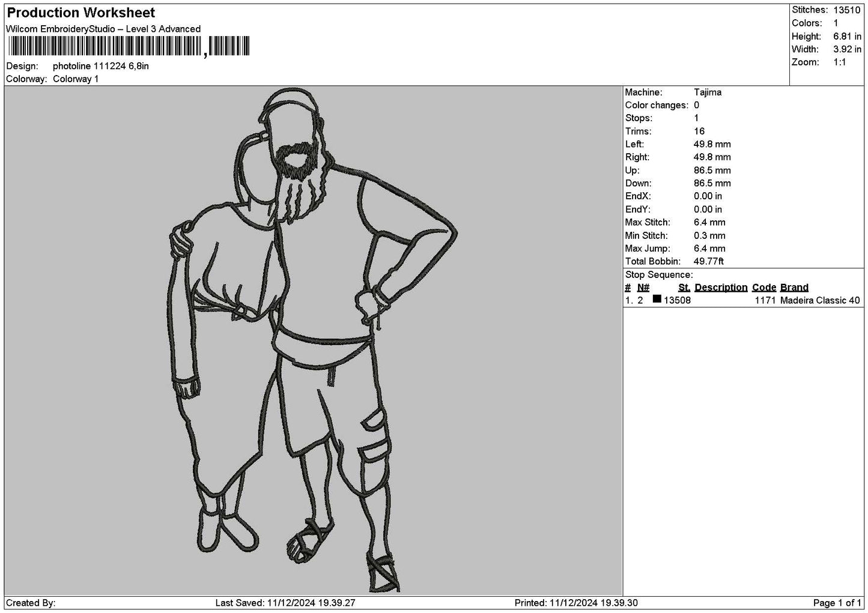
Task: Click the embroidery design preview image
Action: click(313, 341)
